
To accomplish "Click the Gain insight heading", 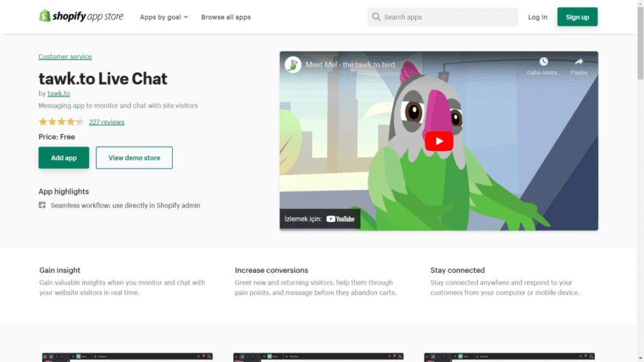I will [60, 270].
